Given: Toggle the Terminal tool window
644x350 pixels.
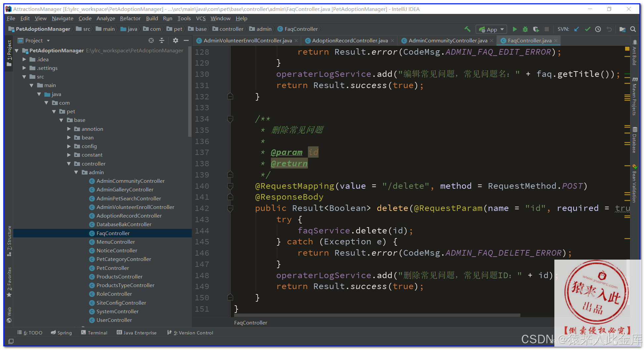Looking at the screenshot, I should [x=94, y=332].
